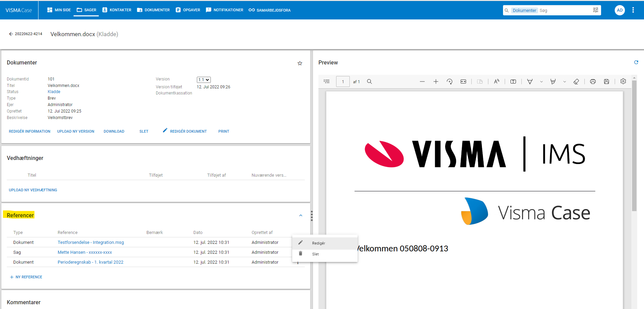The width and height of the screenshot is (644, 309).
Task: Click UPLOAD NY VEDHÆFTNING
Action: pos(33,190)
